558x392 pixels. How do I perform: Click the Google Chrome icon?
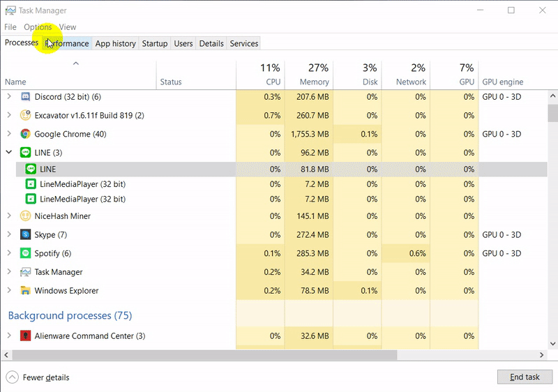pos(26,134)
